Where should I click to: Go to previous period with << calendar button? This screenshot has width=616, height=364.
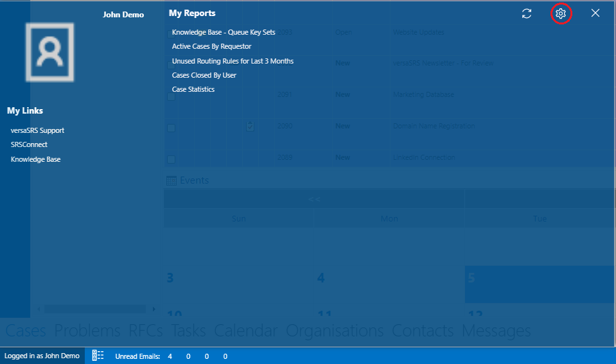[314, 199]
